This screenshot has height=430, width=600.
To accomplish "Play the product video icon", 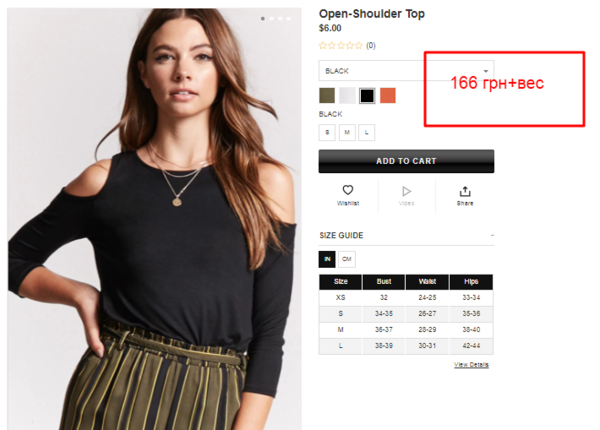I will 406,191.
